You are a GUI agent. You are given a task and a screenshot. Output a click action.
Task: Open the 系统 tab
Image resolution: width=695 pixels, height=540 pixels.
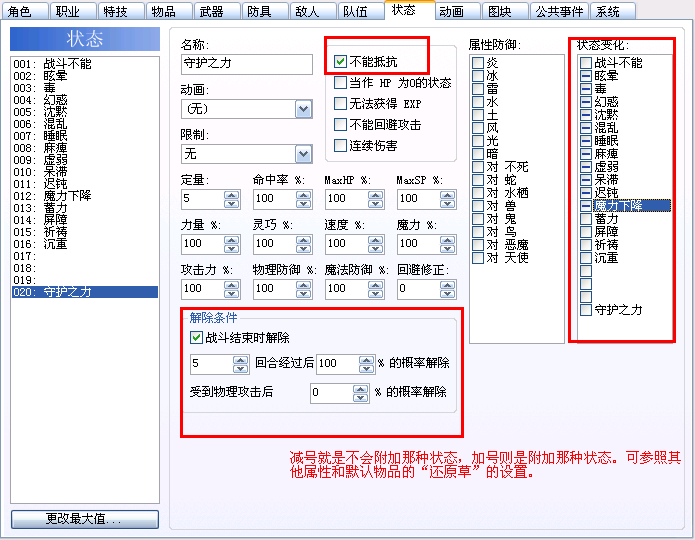point(612,11)
